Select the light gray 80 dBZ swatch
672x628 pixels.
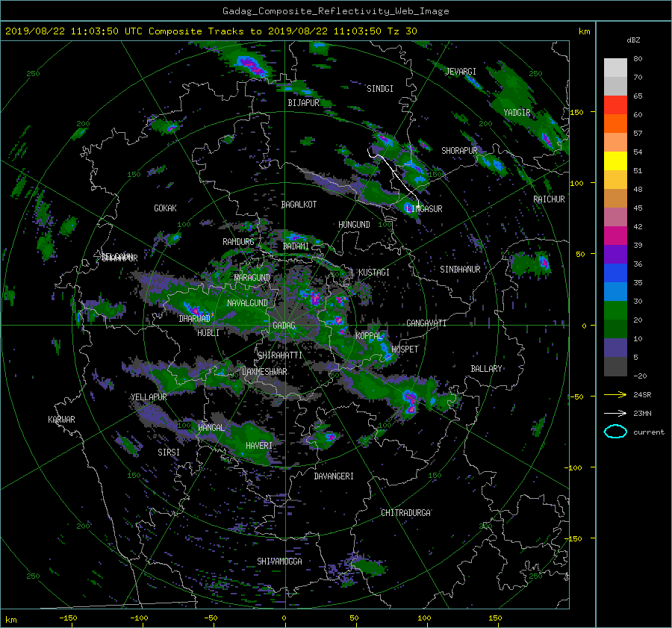(x=615, y=67)
